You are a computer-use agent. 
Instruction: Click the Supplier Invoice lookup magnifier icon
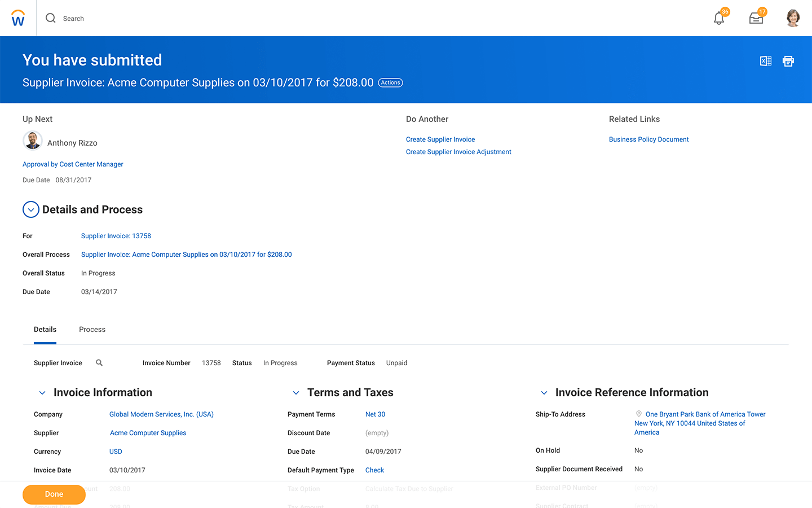point(99,363)
